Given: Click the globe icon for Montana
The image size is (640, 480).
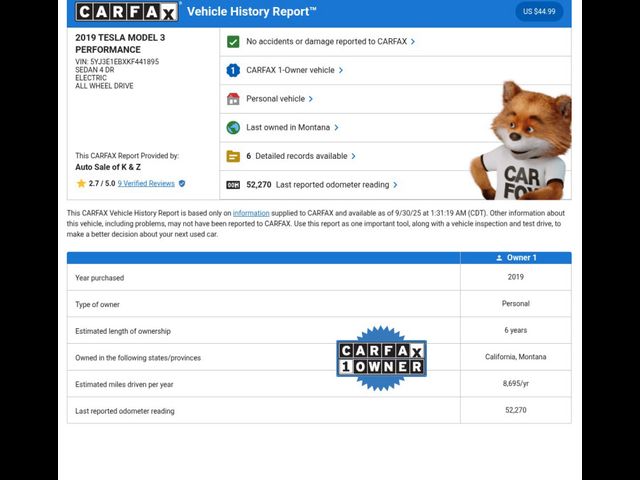Looking at the screenshot, I should [x=233, y=128].
